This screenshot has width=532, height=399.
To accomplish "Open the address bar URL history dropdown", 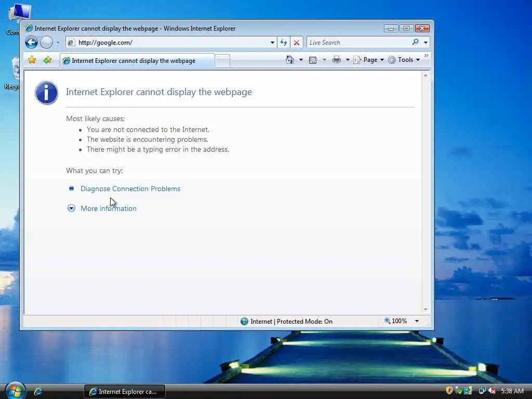I will pos(272,43).
